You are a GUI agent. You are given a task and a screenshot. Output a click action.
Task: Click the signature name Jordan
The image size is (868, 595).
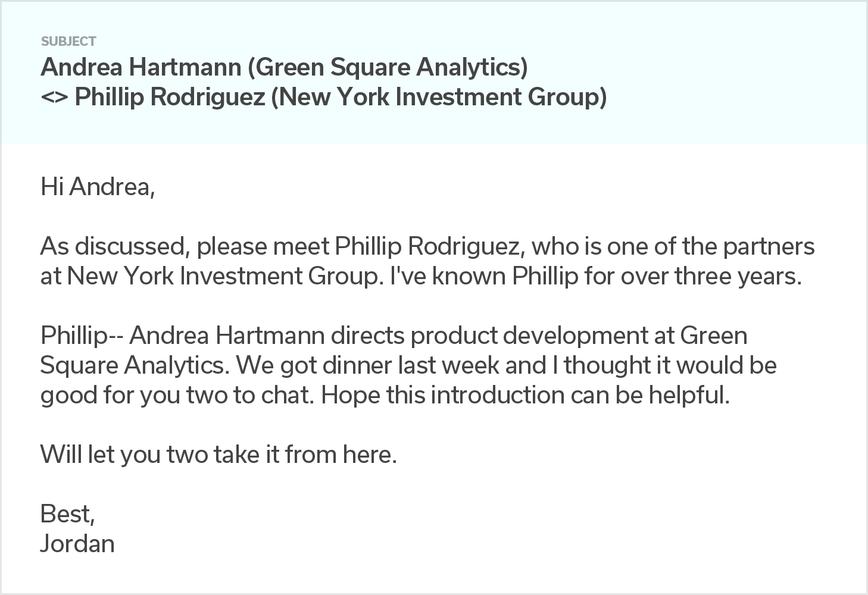(77, 544)
